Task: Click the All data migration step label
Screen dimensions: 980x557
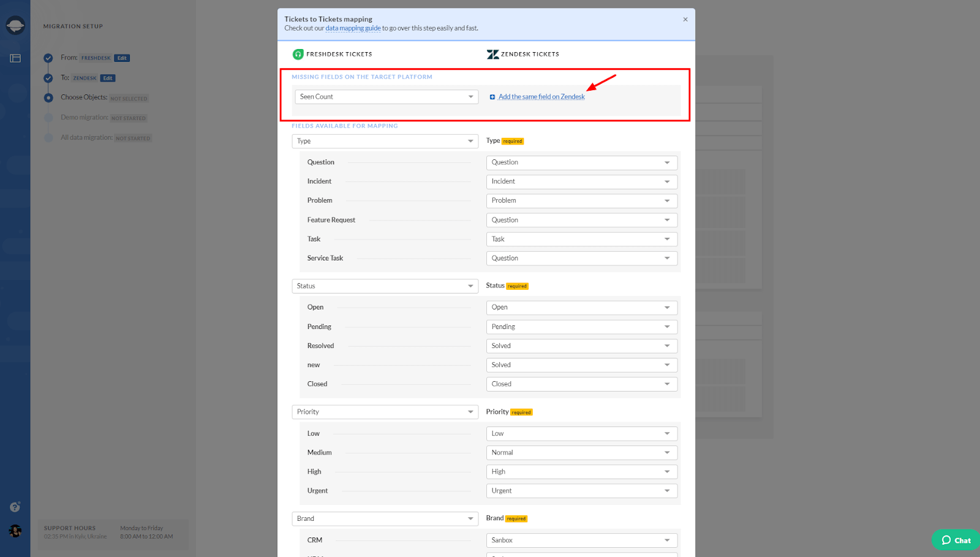Action: pyautogui.click(x=86, y=137)
